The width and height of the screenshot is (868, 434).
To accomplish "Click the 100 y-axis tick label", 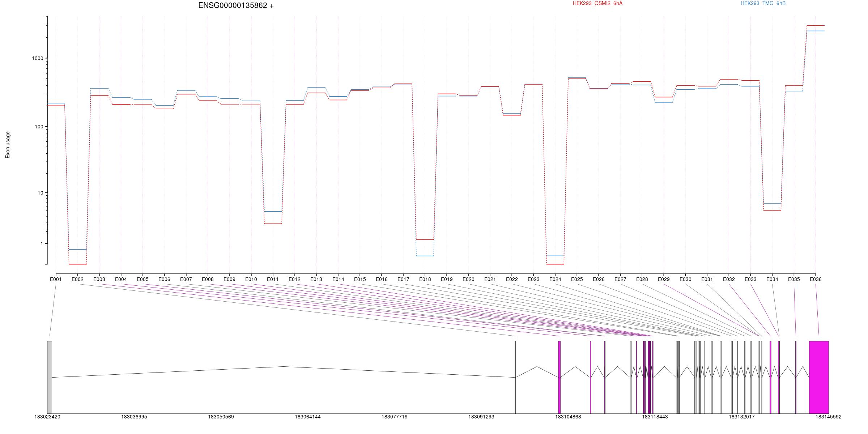I will (x=39, y=127).
